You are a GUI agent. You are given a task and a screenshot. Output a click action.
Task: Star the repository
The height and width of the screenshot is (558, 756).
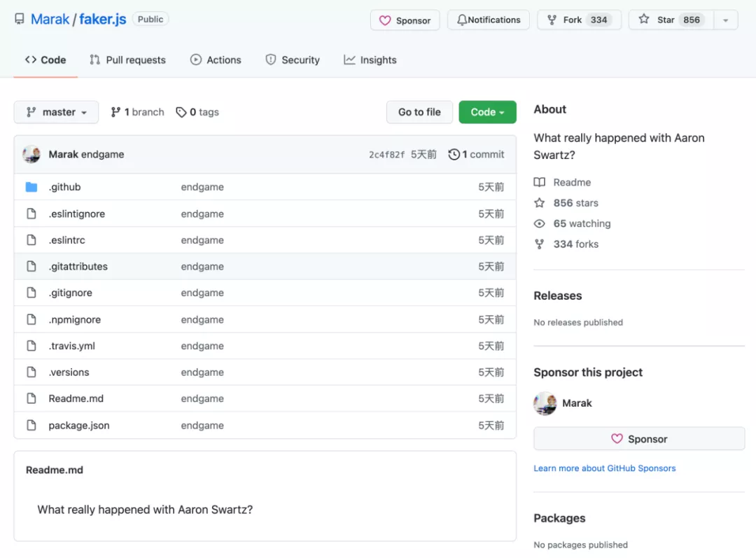[671, 20]
